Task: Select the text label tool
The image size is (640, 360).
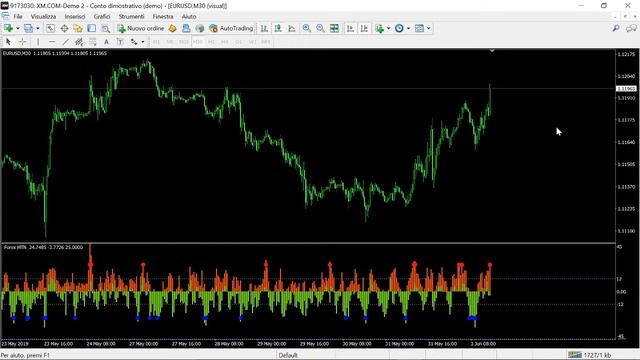Action: [x=120, y=42]
